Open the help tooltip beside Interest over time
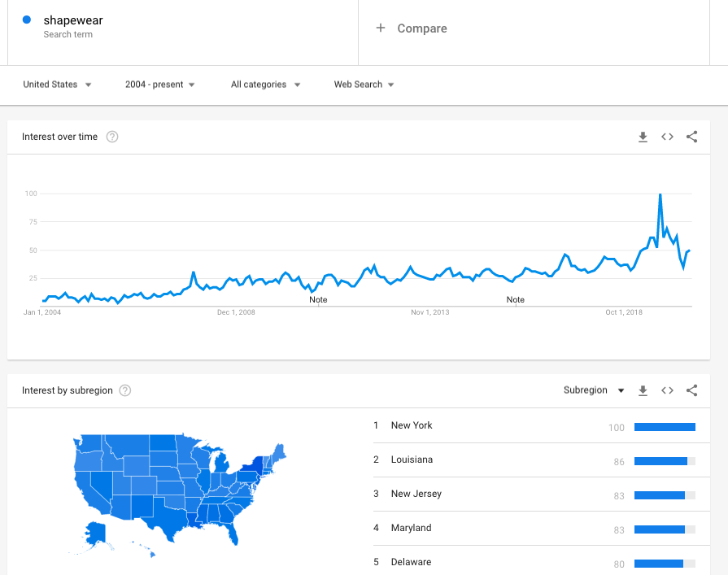This screenshot has height=575, width=728. pos(111,137)
